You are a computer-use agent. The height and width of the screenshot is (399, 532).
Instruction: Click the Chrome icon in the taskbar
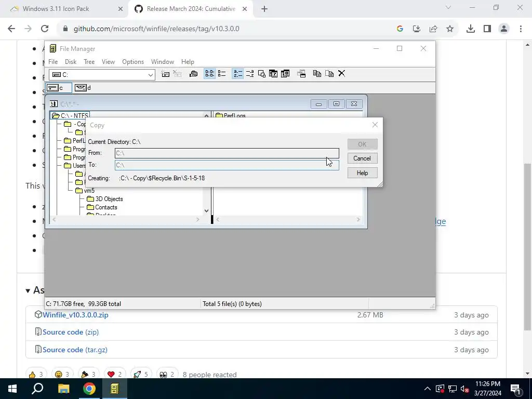click(x=89, y=389)
